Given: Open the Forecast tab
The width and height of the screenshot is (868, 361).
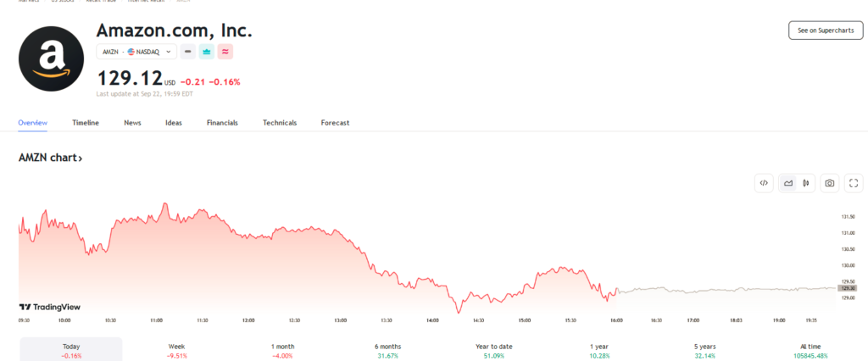Looking at the screenshot, I should 335,123.
